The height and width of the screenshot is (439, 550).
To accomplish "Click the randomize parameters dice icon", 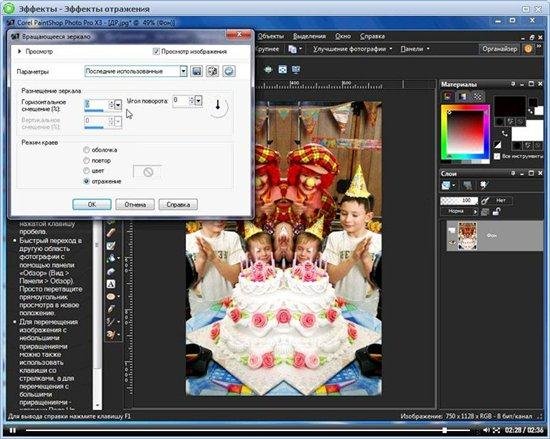I will coord(212,71).
